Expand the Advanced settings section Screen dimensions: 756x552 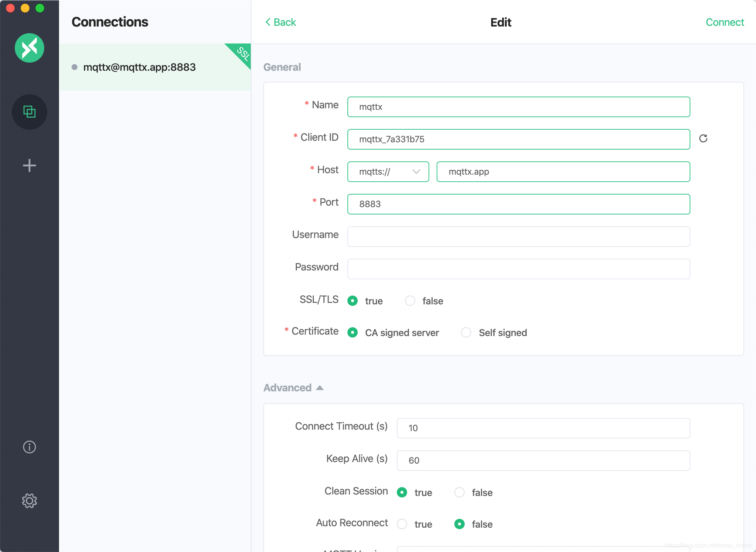(x=294, y=387)
